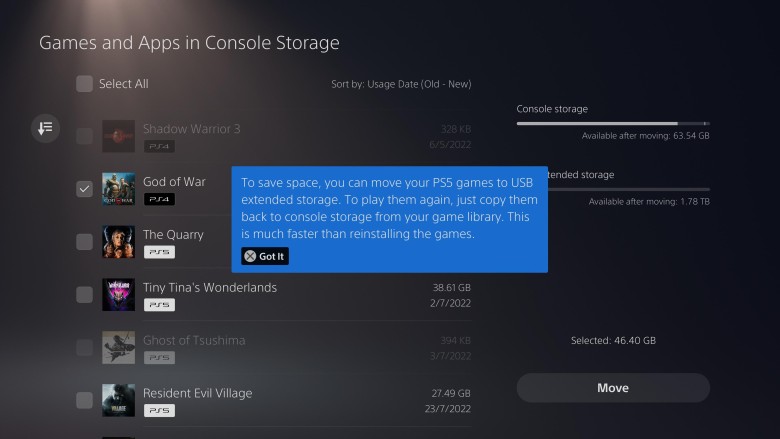The width and height of the screenshot is (780, 439).
Task: Tick the Tiny Tina's Wonderlands checkbox
Action: [x=85, y=294]
